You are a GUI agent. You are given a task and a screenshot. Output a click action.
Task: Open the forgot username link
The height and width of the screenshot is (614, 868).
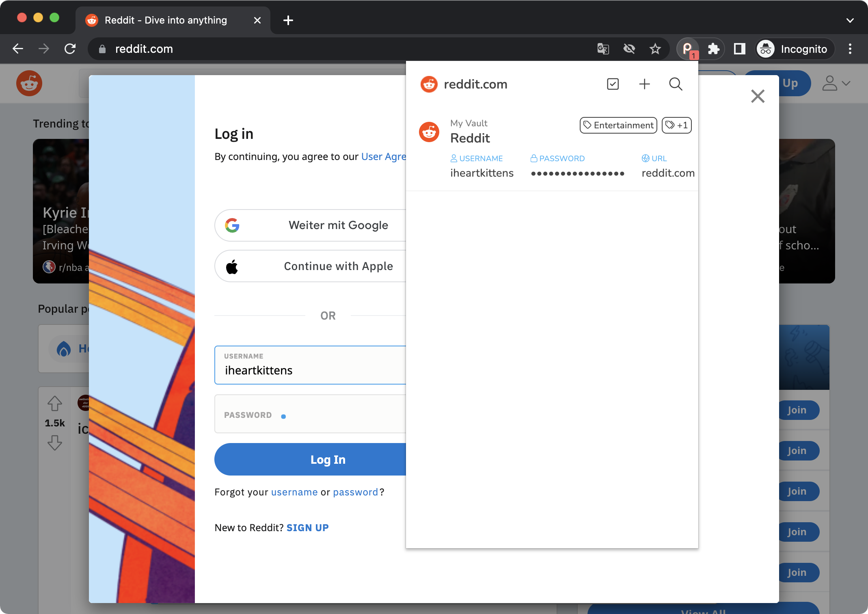(294, 492)
